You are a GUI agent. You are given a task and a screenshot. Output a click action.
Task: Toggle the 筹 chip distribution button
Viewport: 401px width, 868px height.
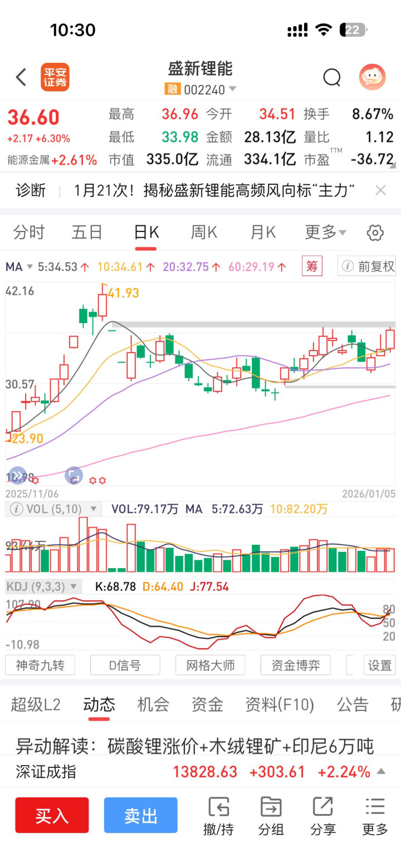point(312,267)
